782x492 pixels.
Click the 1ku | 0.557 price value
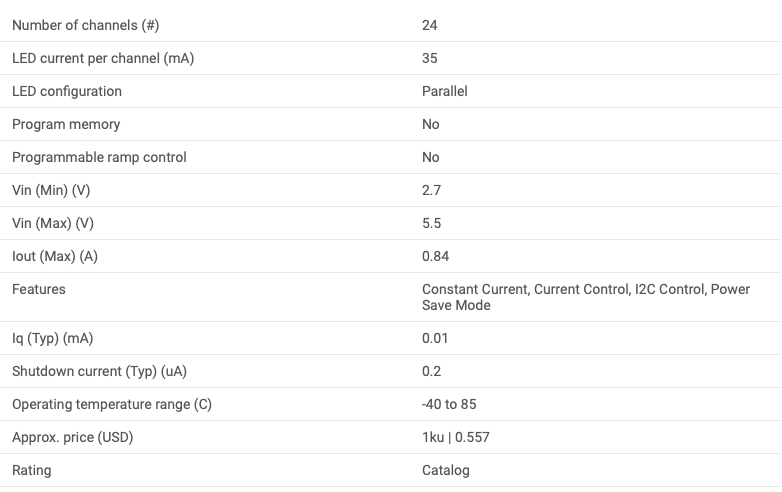[455, 437]
